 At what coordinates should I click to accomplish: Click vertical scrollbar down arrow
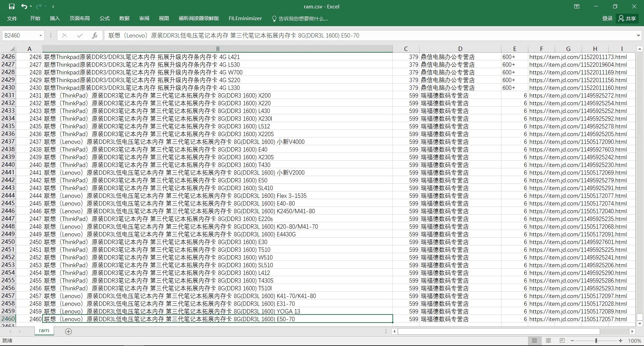click(x=640, y=324)
